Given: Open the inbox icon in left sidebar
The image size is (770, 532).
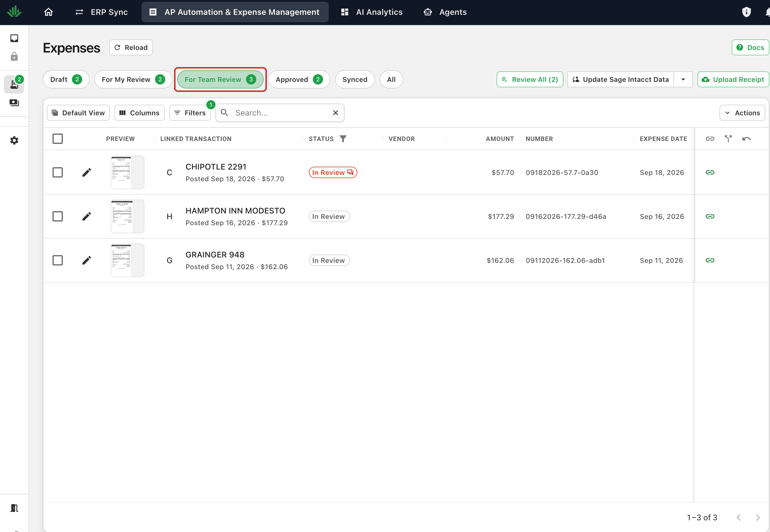Looking at the screenshot, I should [x=14, y=38].
